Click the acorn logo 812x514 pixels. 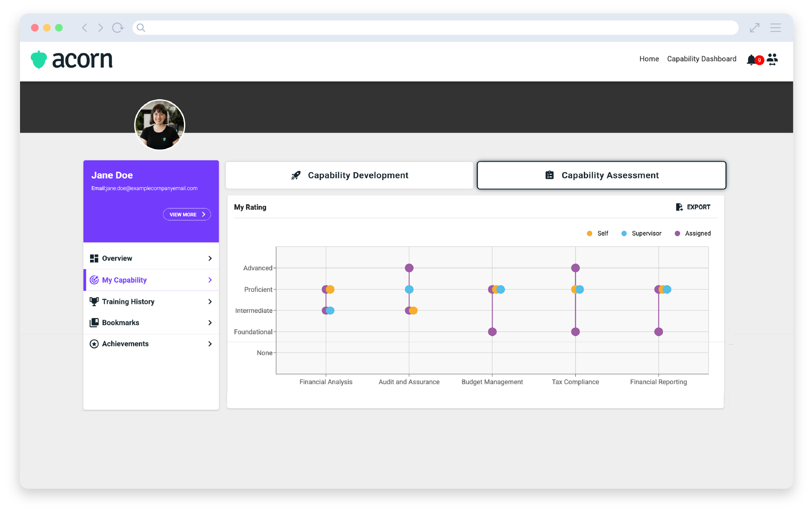72,60
